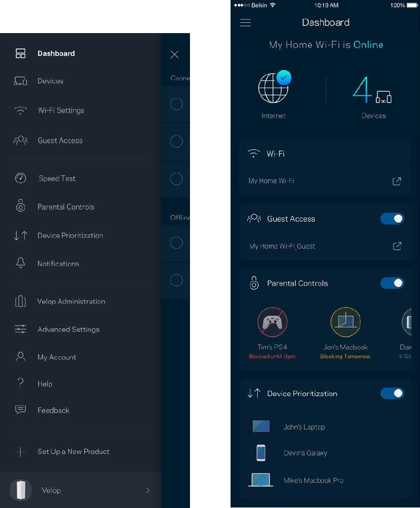The width and height of the screenshot is (420, 508).
Task: Tap the Wi-Fi icon on the Wi-Fi card
Action: [253, 153]
